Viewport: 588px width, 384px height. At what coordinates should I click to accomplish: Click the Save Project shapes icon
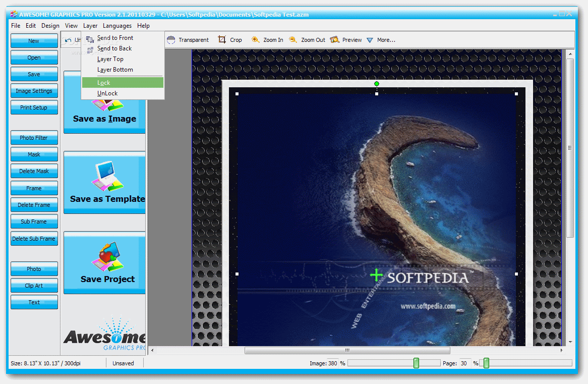107,257
